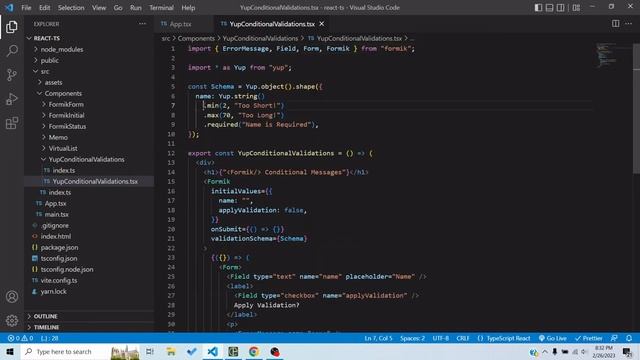Click UTF-8 encoding in status bar
Image resolution: width=640 pixels, height=360 pixels.
440,338
